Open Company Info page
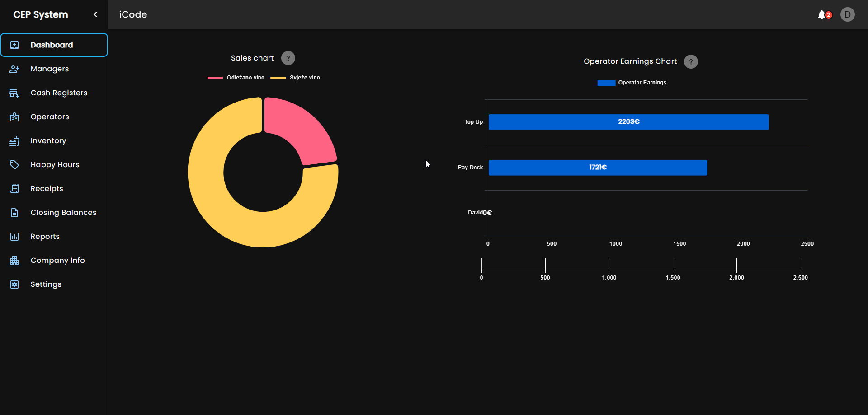This screenshot has width=868, height=415. click(x=54, y=260)
